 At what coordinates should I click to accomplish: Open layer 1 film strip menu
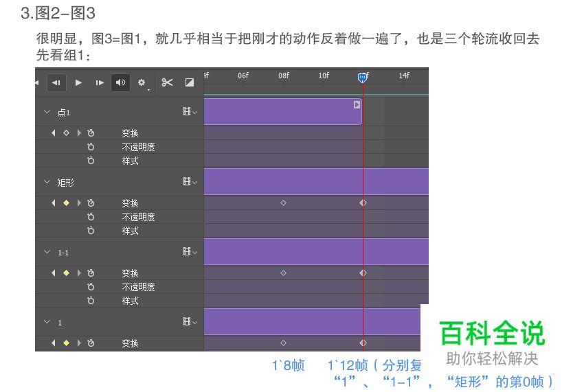click(190, 322)
